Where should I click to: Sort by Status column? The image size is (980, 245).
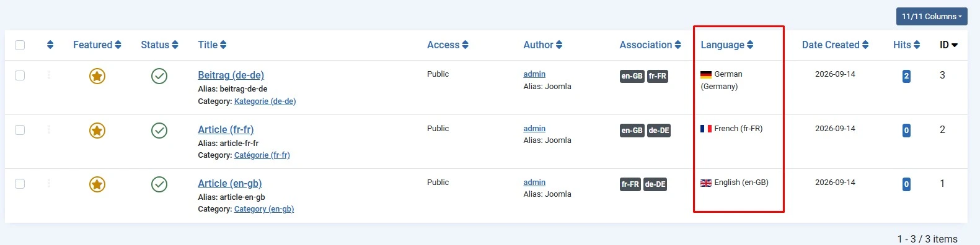tap(159, 45)
